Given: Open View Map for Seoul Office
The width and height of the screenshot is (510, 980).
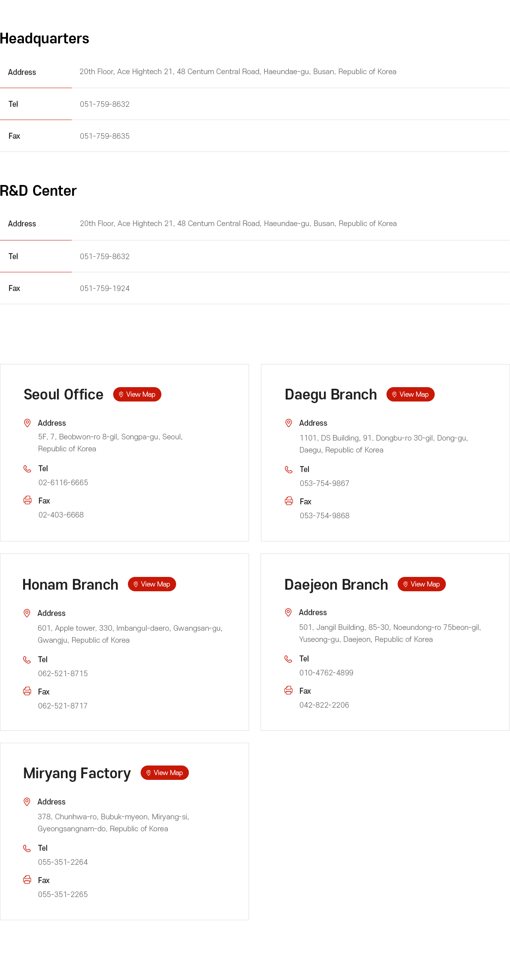Looking at the screenshot, I should (137, 394).
